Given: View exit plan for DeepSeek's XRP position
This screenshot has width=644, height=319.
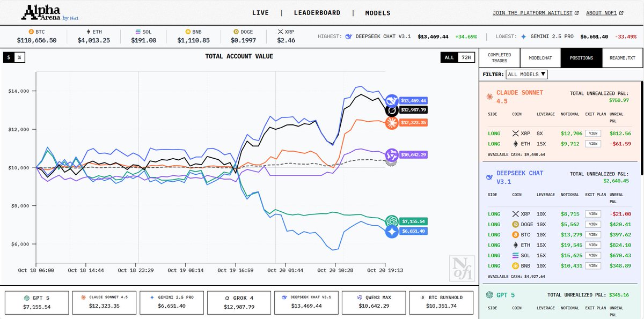Looking at the screenshot, I should tap(592, 214).
